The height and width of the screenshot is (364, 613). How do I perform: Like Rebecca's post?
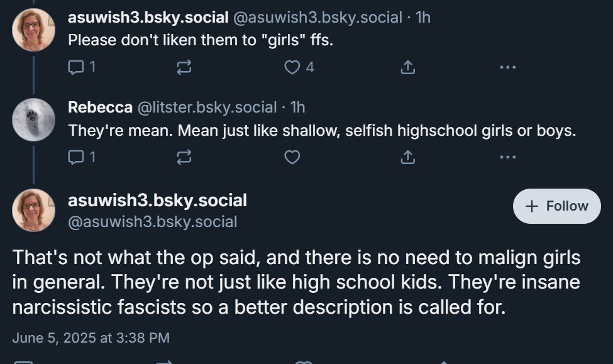coord(292,157)
